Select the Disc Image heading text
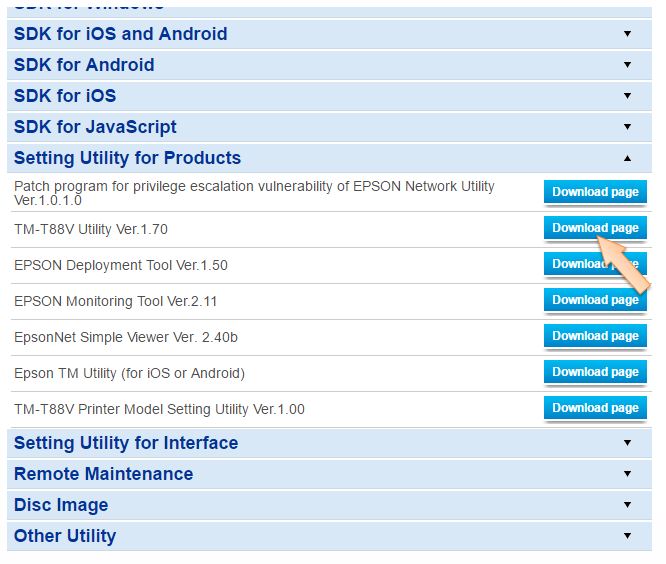 coord(61,505)
